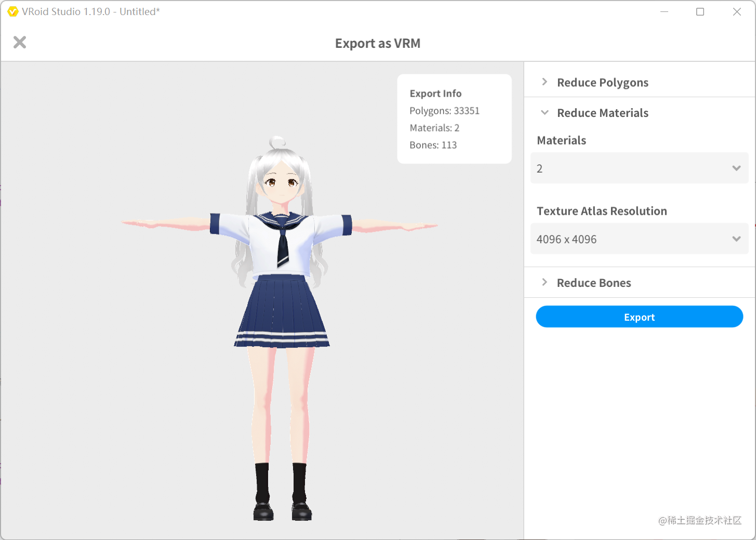Click the minimize icon in the title bar

pos(664,11)
